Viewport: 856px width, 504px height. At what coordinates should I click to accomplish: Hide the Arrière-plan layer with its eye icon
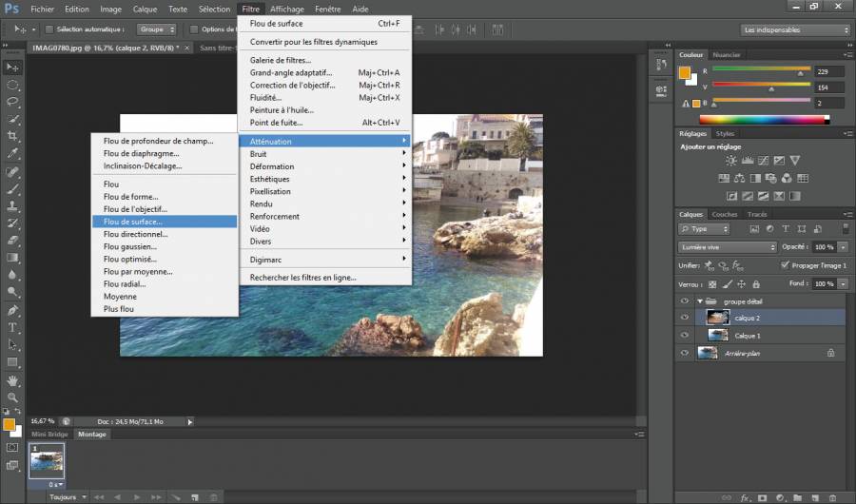pos(685,352)
